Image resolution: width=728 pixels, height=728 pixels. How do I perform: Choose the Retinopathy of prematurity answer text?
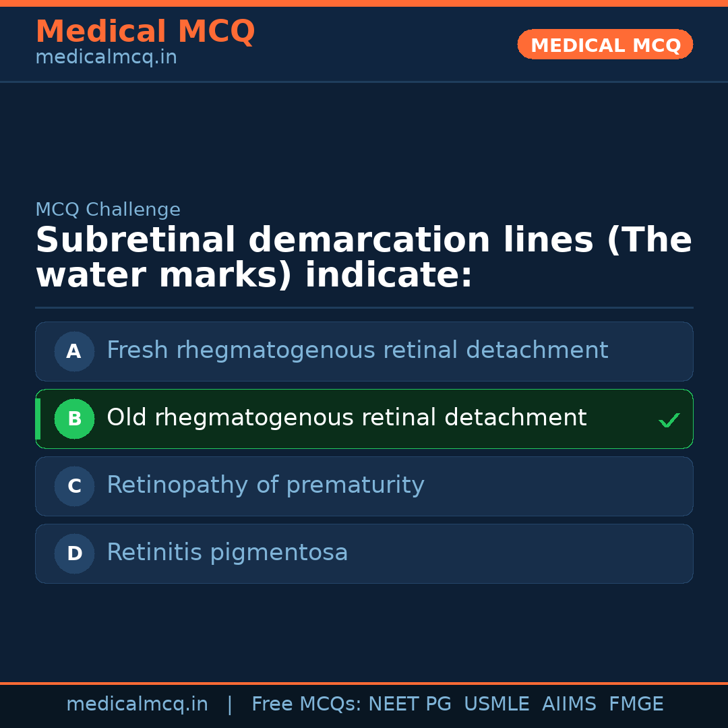tap(265, 486)
